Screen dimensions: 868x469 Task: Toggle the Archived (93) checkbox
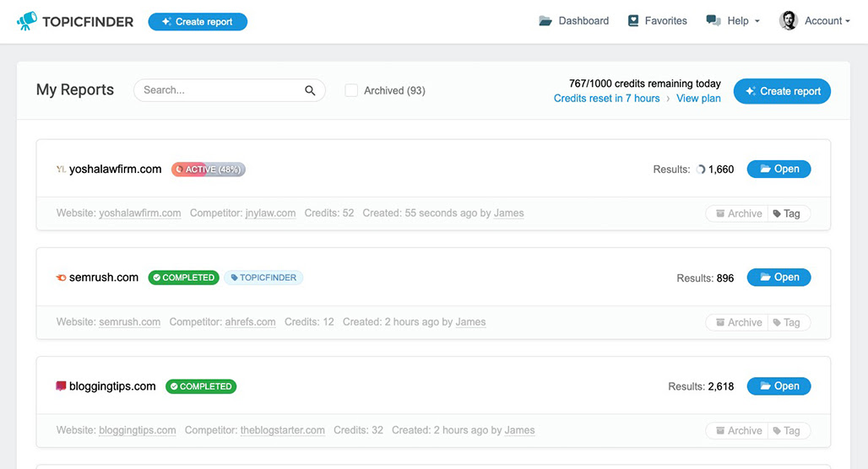coord(351,90)
